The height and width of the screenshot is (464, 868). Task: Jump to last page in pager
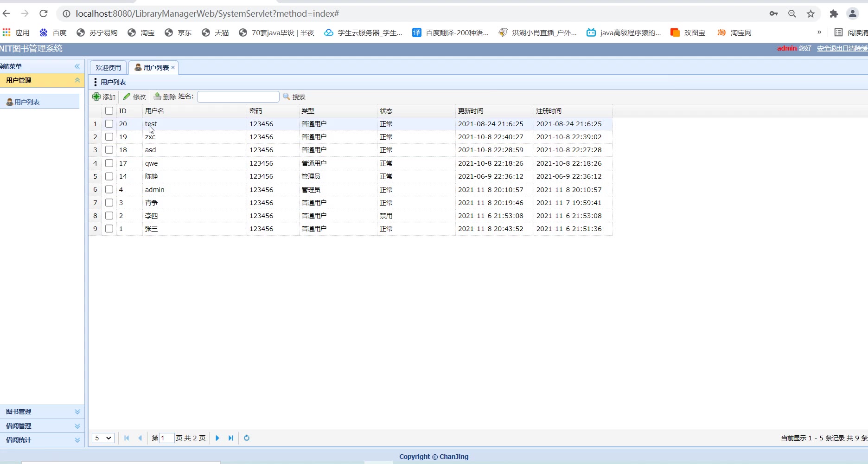231,438
